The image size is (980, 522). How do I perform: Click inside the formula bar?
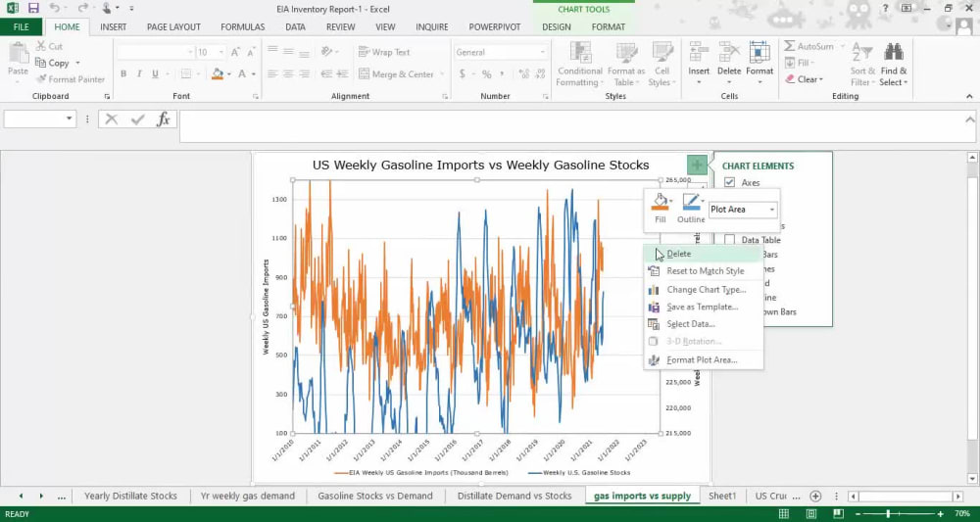[571, 126]
